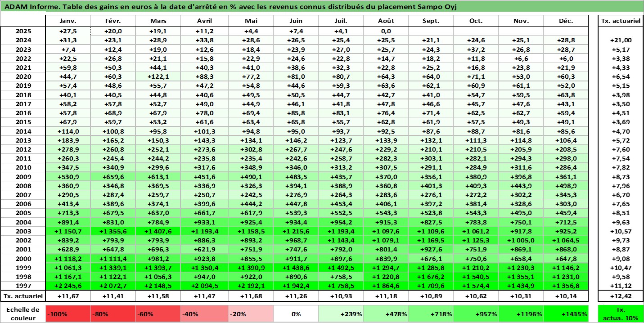Screen dimensions: 644x323
Task: Select the 'Juil.' column header
Action: pyautogui.click(x=341, y=21)
